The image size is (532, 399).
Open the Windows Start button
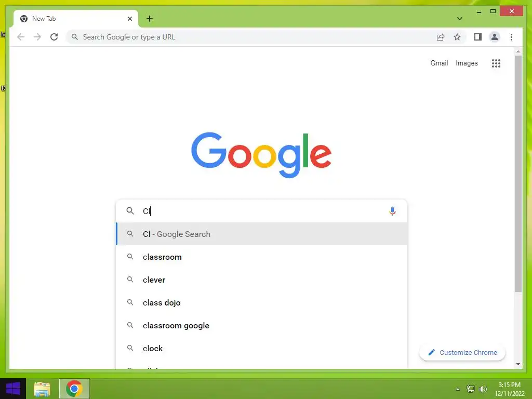13,389
